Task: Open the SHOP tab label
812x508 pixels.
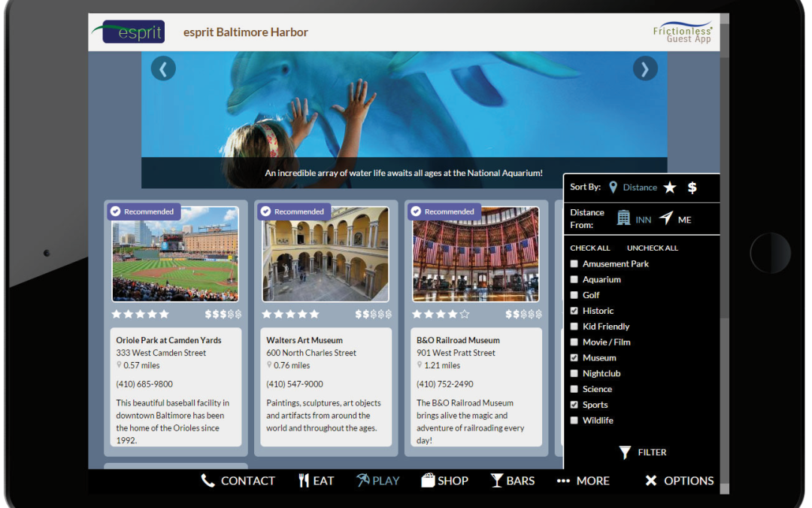Action: 453,481
